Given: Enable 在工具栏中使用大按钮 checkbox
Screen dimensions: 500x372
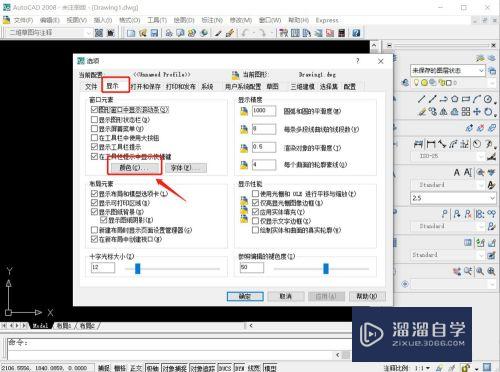Looking at the screenshot, I should (x=94, y=138).
